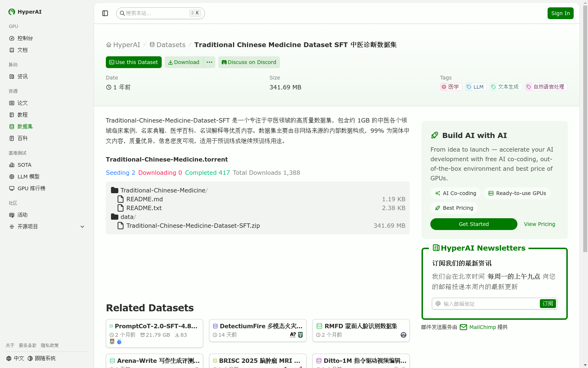Viewport: 588px width, 368px height.
Task: Click Use this Dataset button
Action: pyautogui.click(x=134, y=62)
